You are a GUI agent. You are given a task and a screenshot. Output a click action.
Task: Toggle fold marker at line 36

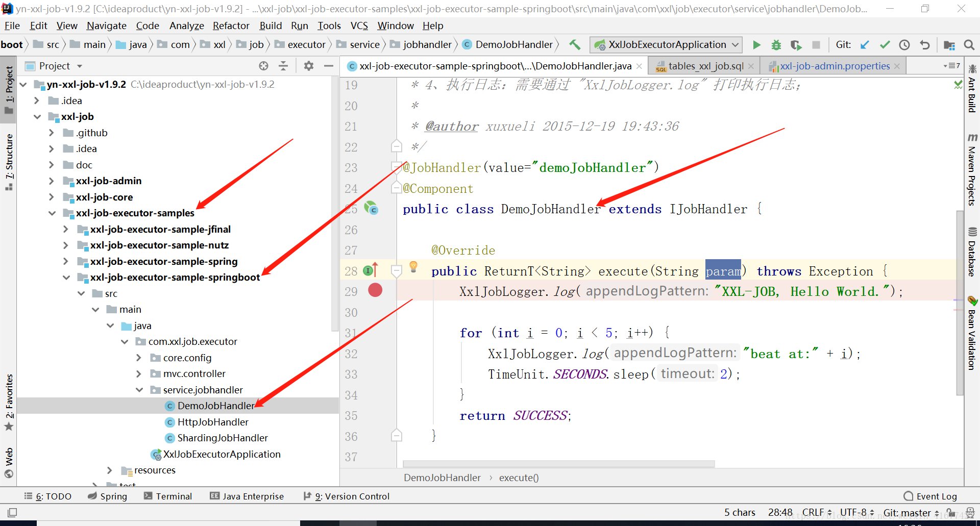(x=396, y=436)
